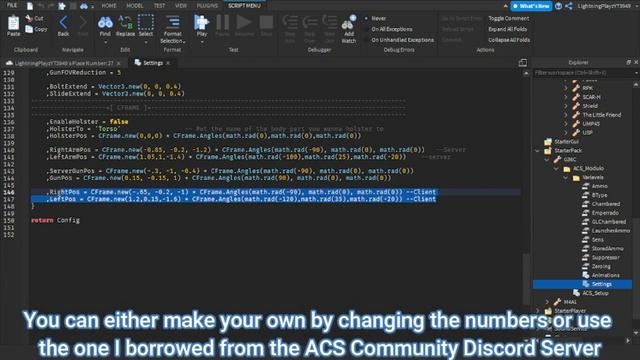The width and height of the screenshot is (640, 360).
Task: Click the Cut scissors icon
Action: pyautogui.click(x=29, y=18)
